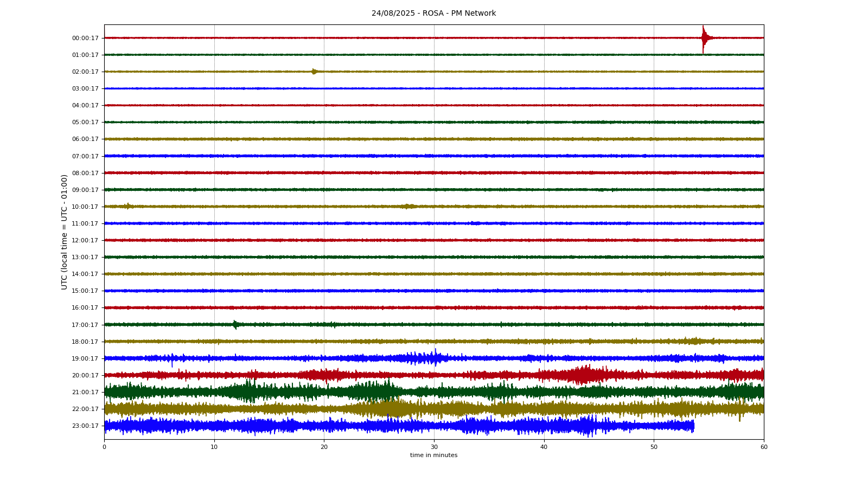Click the 12:00:17 time label
The image size is (868, 488).
point(85,240)
